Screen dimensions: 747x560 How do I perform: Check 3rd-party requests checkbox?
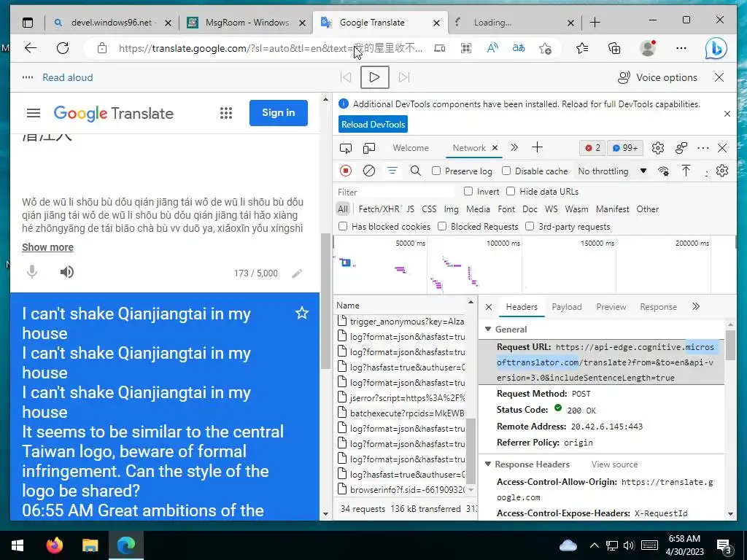point(530,226)
